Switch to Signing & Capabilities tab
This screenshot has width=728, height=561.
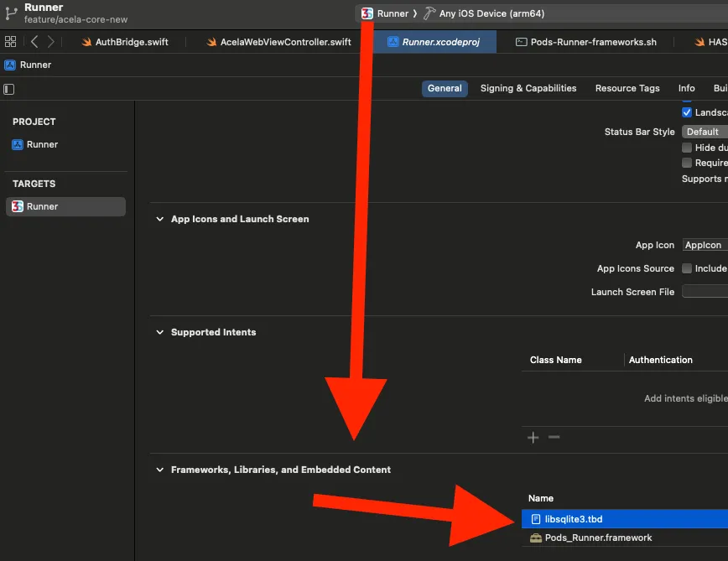click(528, 88)
